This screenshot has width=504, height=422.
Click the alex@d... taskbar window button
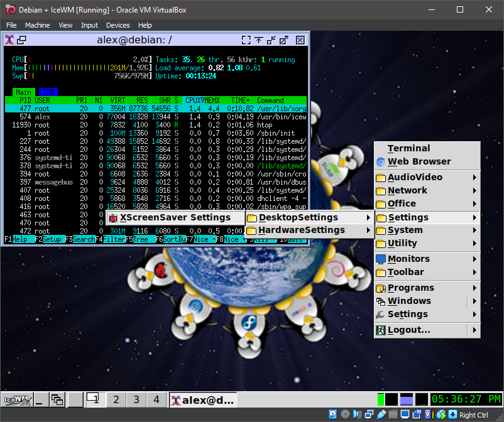202,399
